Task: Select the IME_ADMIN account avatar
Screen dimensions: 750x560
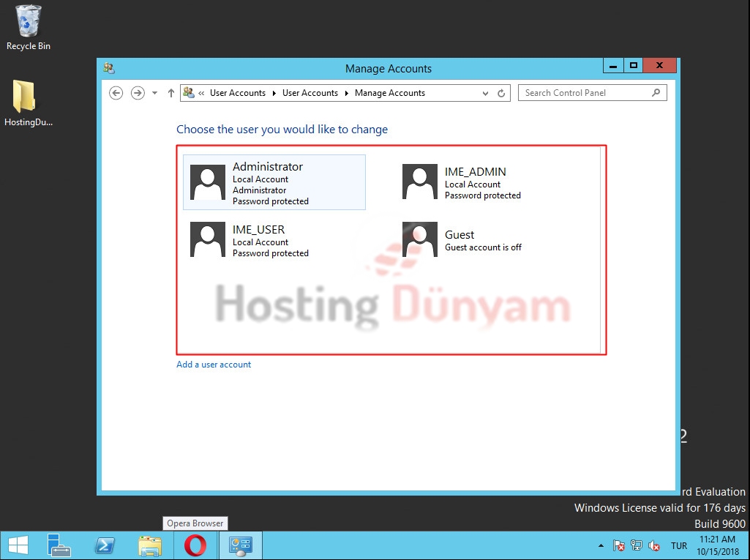Action: [420, 182]
